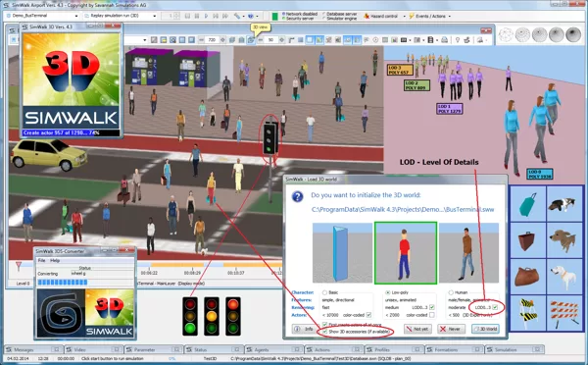Click the Create actor loading progress bar

tap(71, 132)
